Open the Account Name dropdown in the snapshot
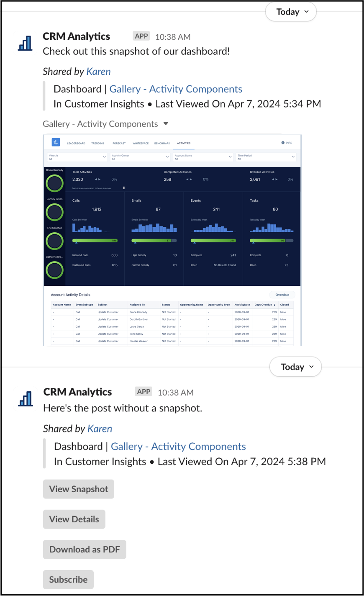The image size is (364, 596). pyautogui.click(x=203, y=157)
